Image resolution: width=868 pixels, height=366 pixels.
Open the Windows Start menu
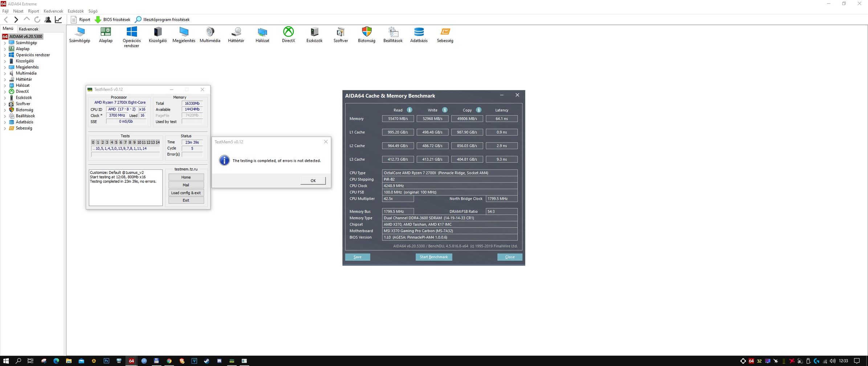[6, 361]
